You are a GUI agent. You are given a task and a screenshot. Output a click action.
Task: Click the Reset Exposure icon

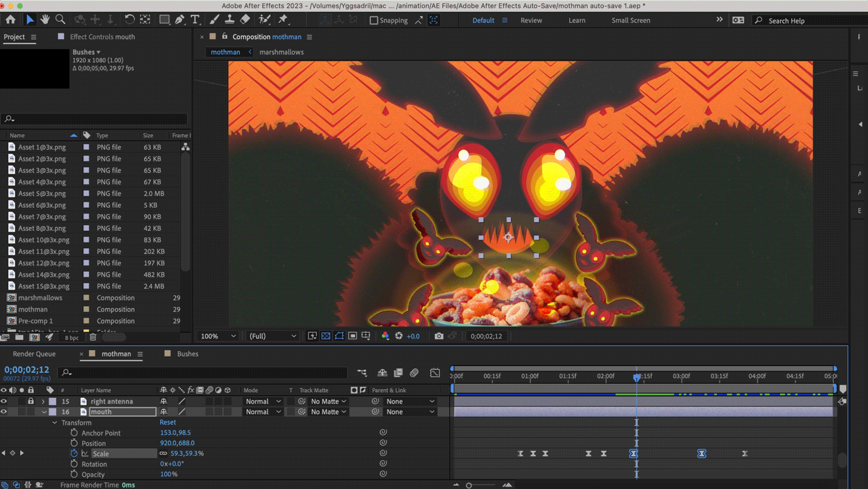click(399, 336)
